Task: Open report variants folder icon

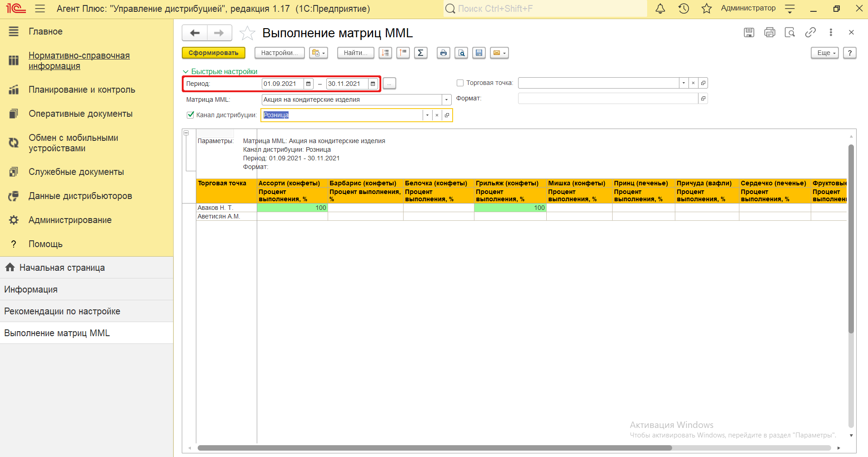Action: pos(319,53)
